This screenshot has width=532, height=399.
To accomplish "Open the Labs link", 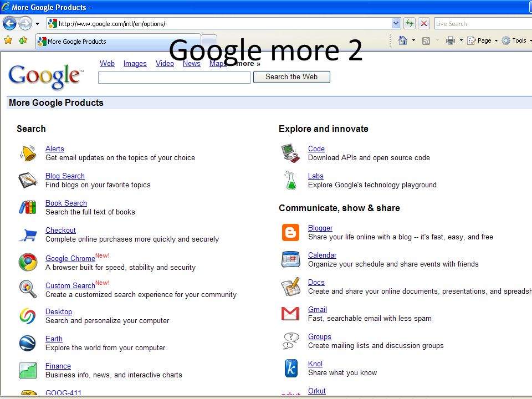I will [315, 176].
